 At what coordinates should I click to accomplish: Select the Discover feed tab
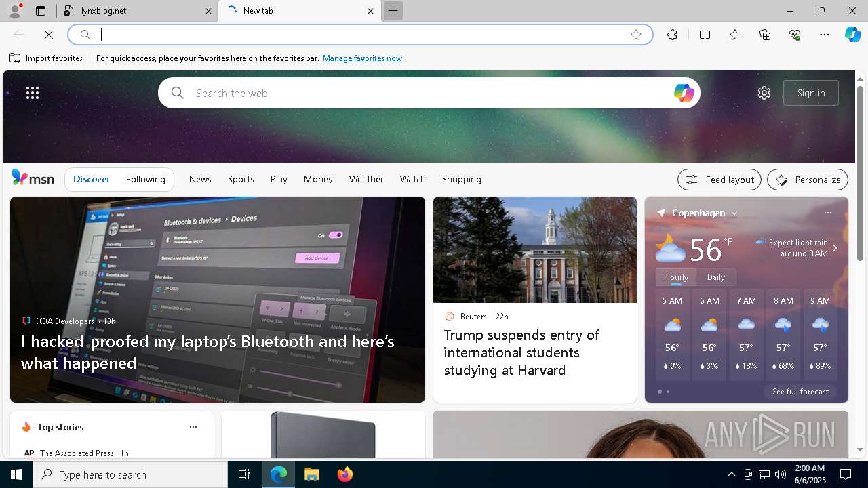pos(92,179)
